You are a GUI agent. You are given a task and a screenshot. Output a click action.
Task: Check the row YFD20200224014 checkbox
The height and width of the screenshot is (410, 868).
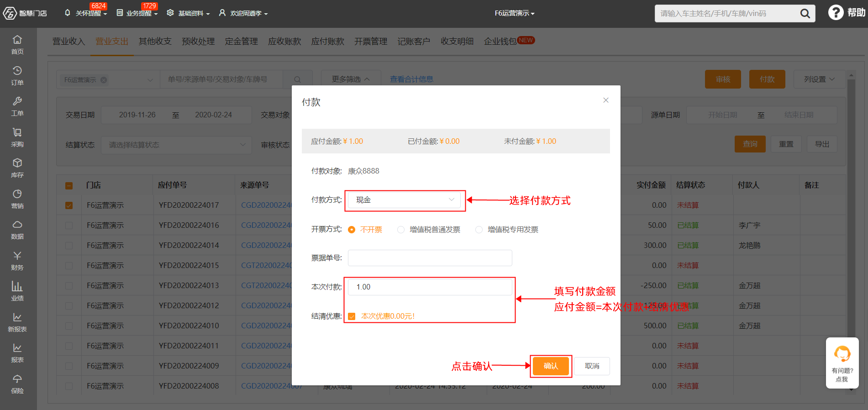pyautogui.click(x=69, y=246)
